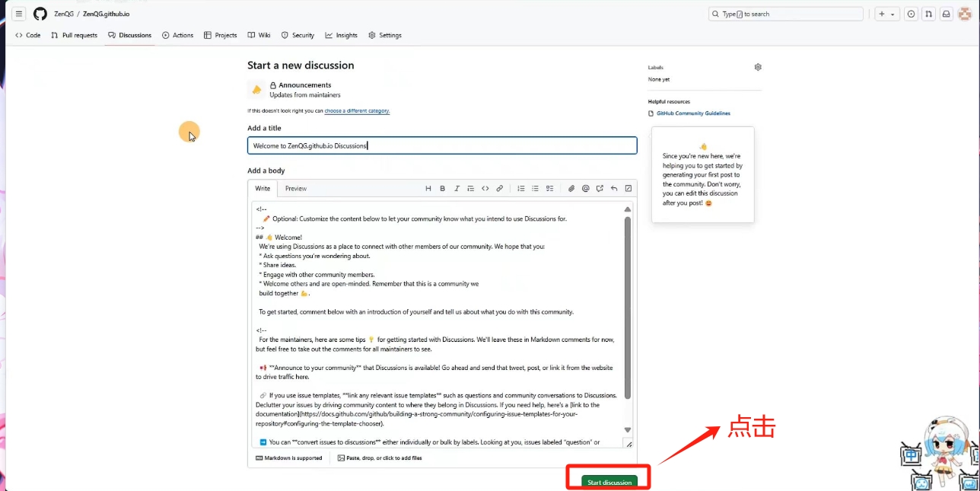Open Pull requests icon in top header
This screenshot has height=491, width=980.
click(928, 14)
